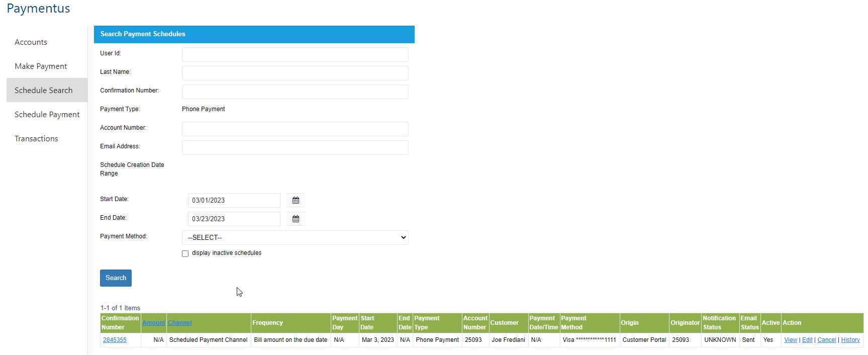The height and width of the screenshot is (355, 868).
Task: Focus the Email Address text box
Action: [295, 147]
